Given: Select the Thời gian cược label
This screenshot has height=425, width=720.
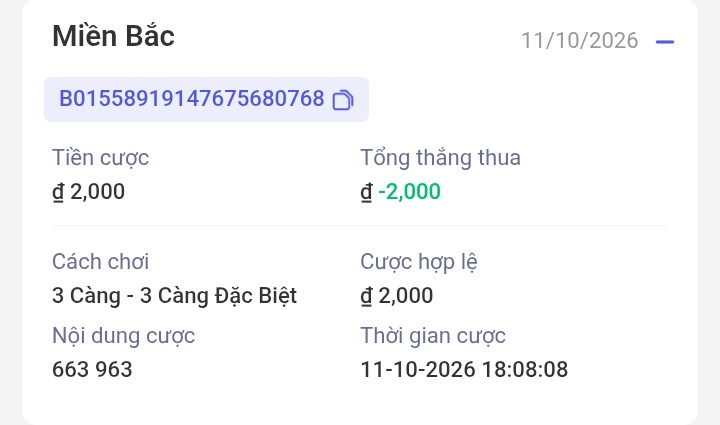Looking at the screenshot, I should click(x=433, y=336).
